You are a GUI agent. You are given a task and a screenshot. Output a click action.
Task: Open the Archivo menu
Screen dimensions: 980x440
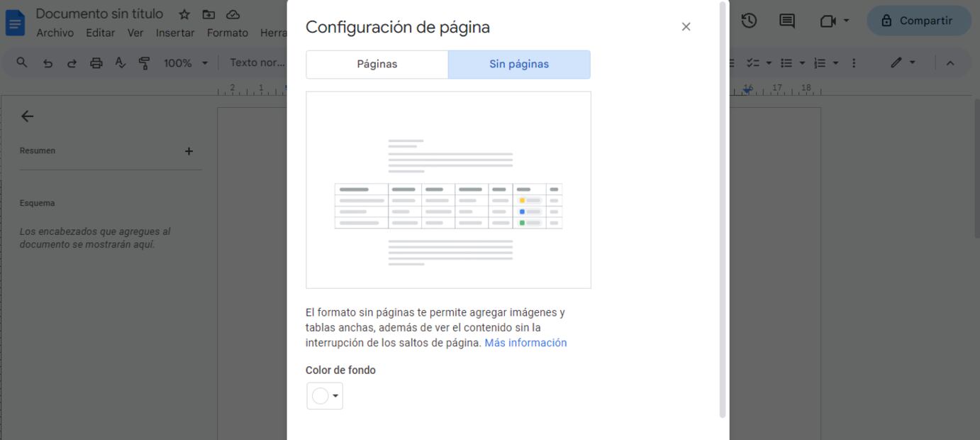pyautogui.click(x=55, y=33)
